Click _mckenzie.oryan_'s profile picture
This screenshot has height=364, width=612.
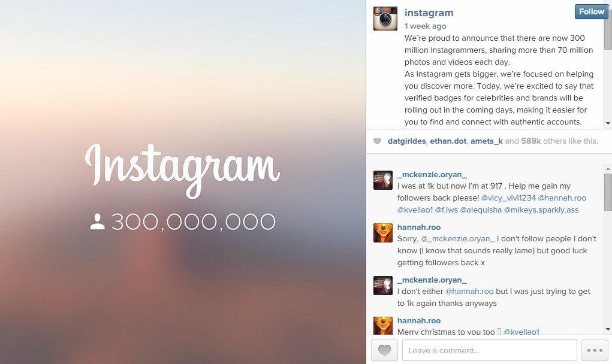pyautogui.click(x=383, y=180)
